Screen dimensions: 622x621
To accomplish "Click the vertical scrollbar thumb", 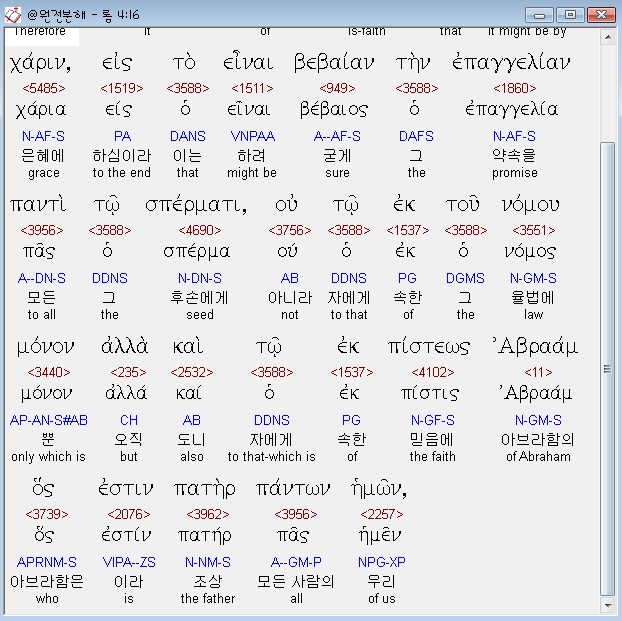I will pos(607,369).
